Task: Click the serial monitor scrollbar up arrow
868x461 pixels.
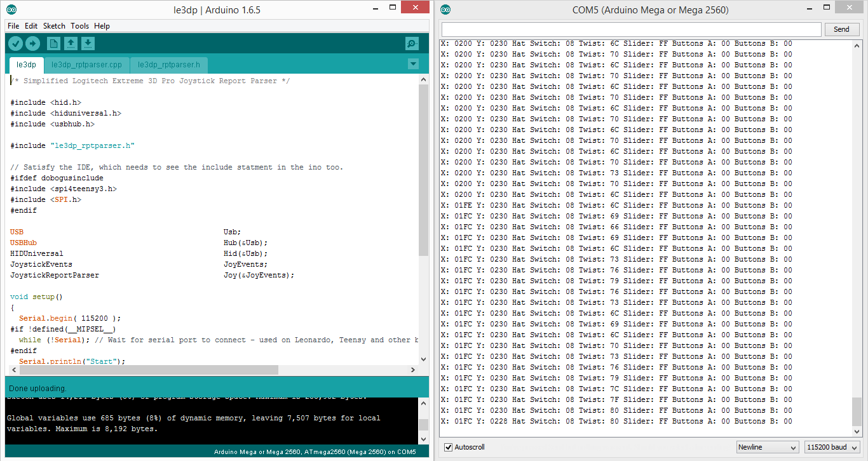Action: pos(858,45)
